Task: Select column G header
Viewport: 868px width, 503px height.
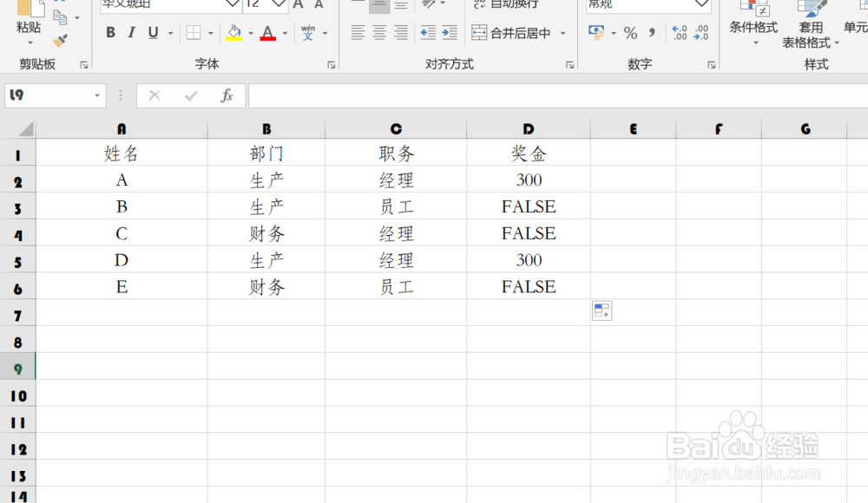Action: (805, 129)
